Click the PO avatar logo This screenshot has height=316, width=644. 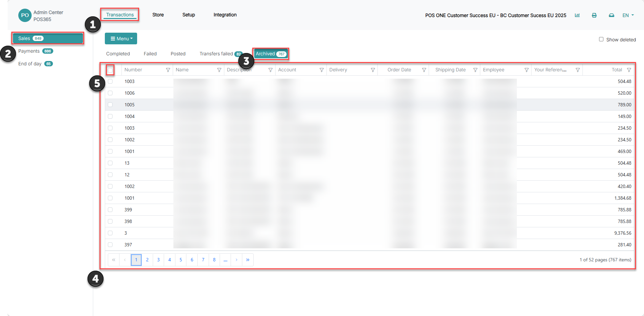tap(25, 15)
